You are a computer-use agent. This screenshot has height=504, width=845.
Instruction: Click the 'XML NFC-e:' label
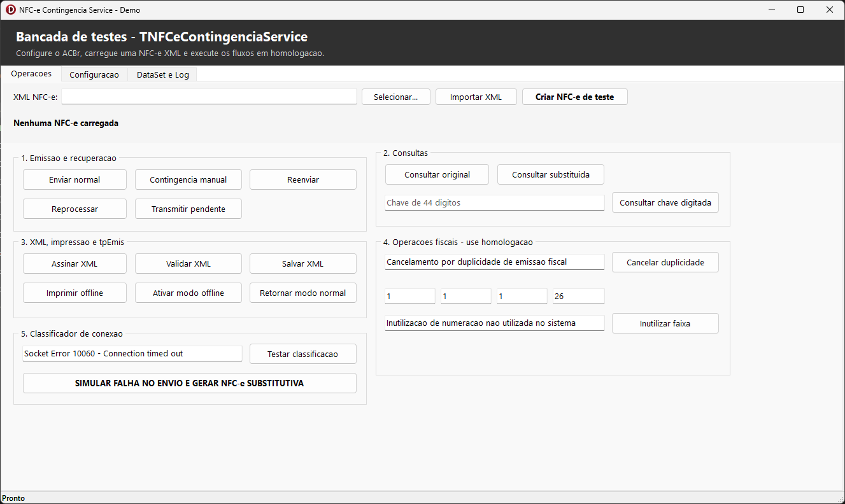pos(36,97)
